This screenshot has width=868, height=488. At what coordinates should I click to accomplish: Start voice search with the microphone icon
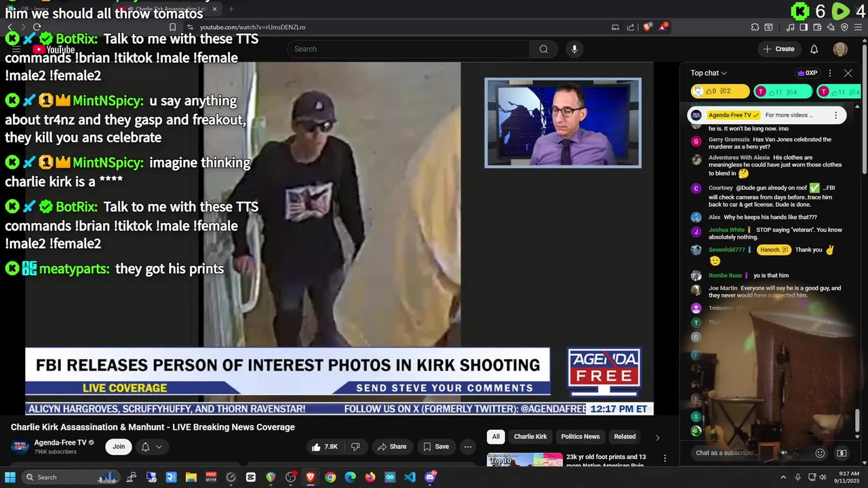coord(574,49)
